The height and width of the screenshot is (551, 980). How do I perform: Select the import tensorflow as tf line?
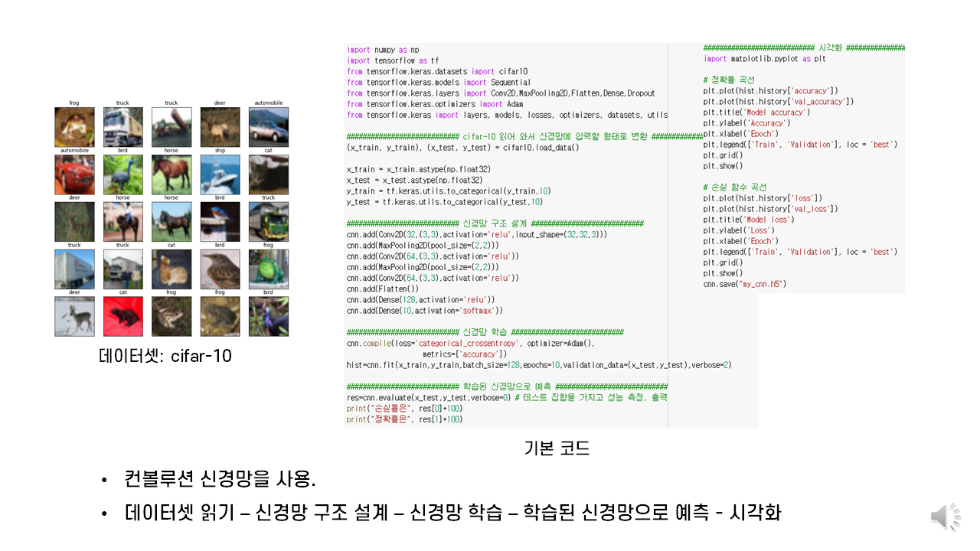390,60
